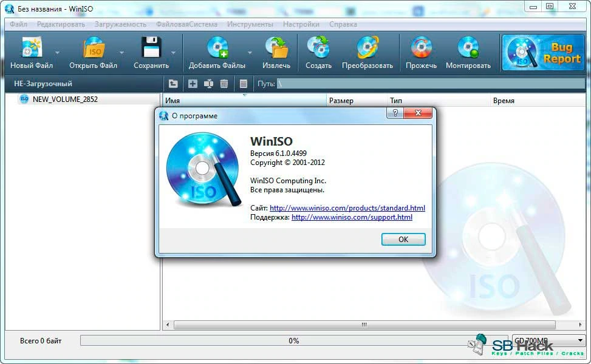Close the О программе dialog
591x364 pixels.
[418, 113]
